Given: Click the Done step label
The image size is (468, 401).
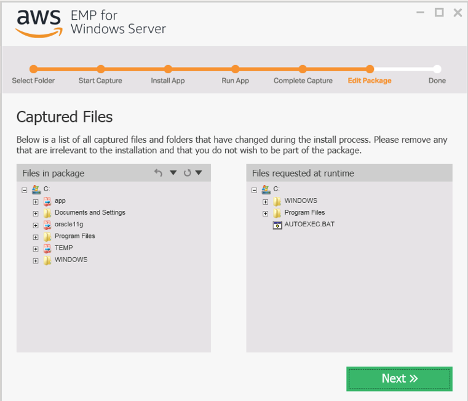Looking at the screenshot, I should [437, 81].
